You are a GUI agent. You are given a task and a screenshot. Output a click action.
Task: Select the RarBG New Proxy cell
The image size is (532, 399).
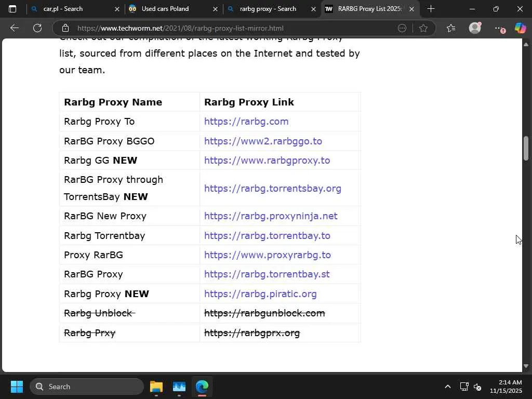click(129, 216)
